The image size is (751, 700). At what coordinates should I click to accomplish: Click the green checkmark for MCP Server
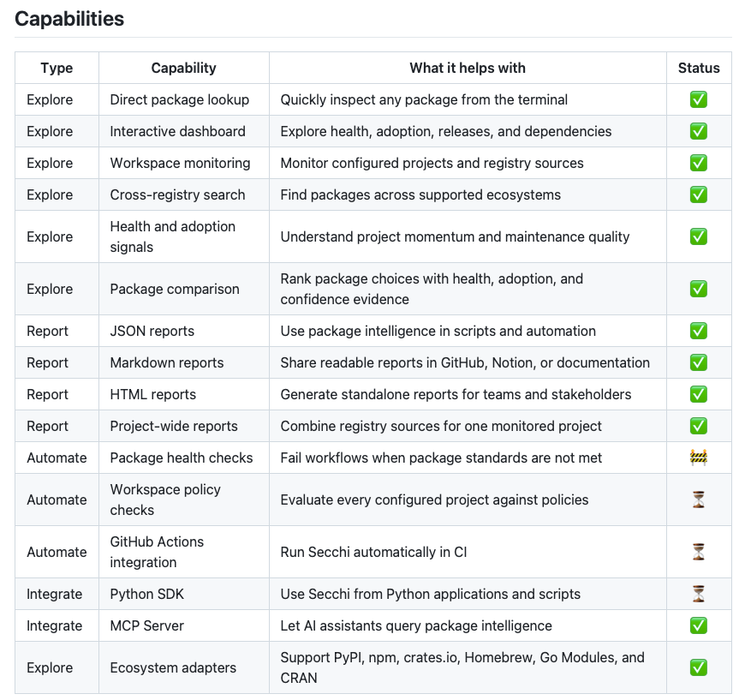point(698,625)
